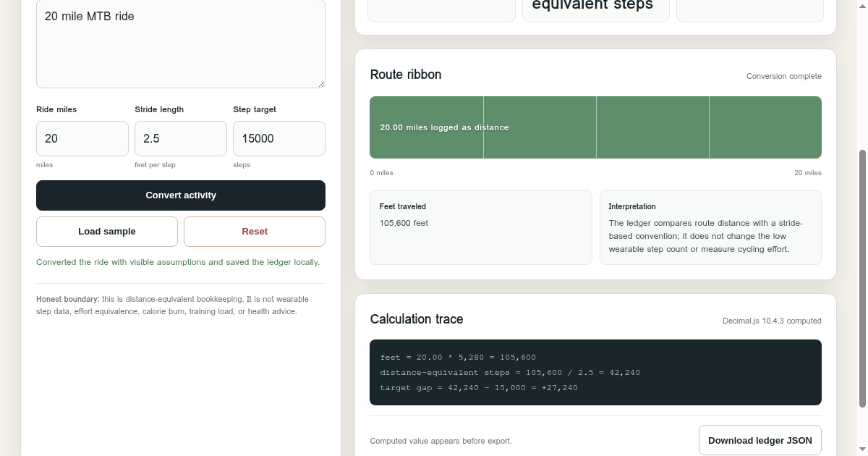This screenshot has height=456, width=868.
Task: Click the '20 miles' ribbon axis label
Action: coord(808,173)
